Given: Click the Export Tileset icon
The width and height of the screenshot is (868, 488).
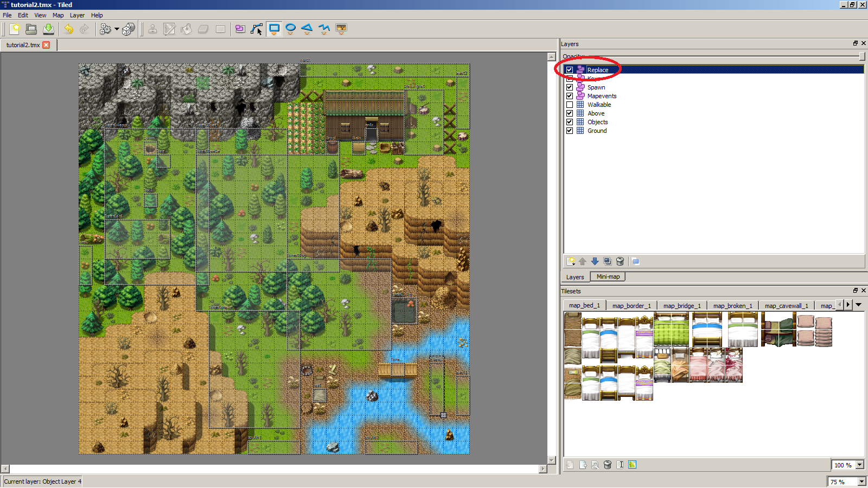Looking at the screenshot, I should (583, 465).
